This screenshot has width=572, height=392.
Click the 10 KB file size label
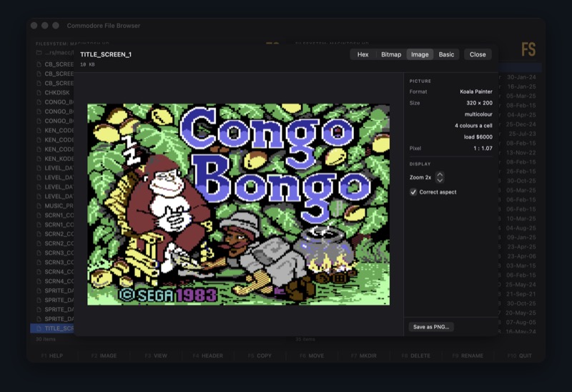tap(87, 64)
